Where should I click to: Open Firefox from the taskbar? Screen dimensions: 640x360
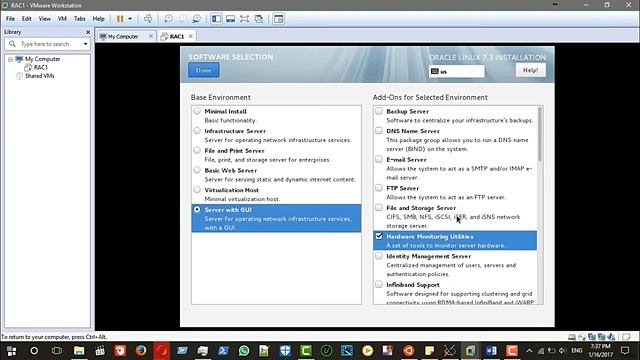tap(141, 351)
